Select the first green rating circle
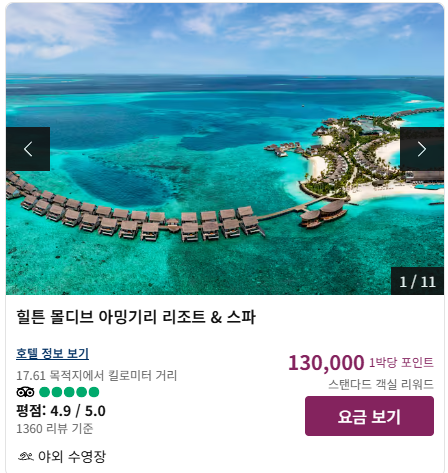 click(44, 392)
